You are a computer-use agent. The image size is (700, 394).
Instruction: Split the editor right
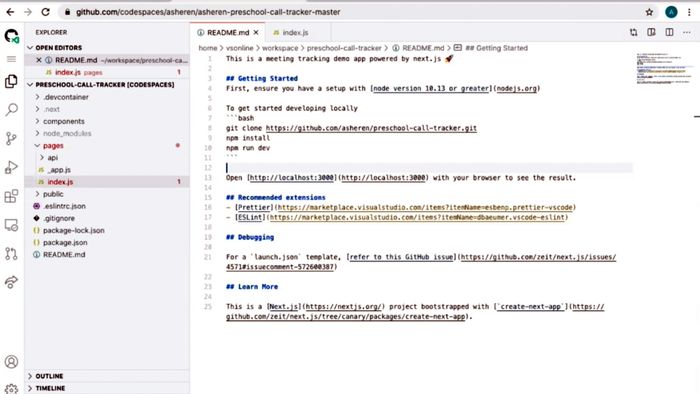click(x=669, y=32)
